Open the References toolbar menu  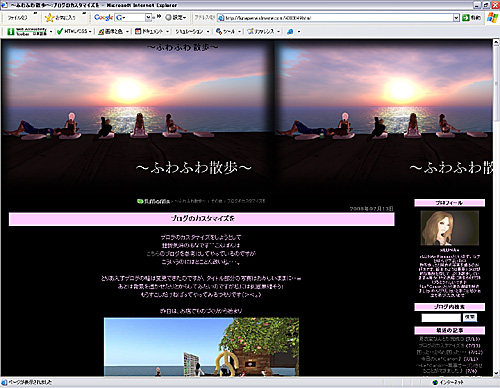click(x=263, y=32)
